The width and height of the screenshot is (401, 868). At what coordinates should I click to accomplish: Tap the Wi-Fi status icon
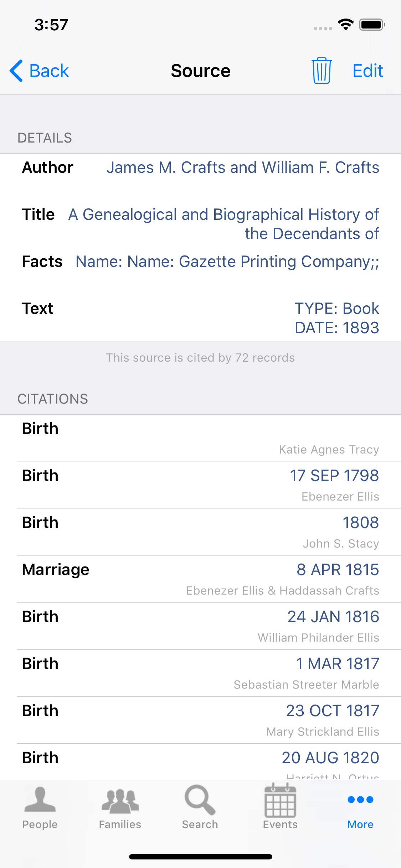pyautogui.click(x=345, y=24)
